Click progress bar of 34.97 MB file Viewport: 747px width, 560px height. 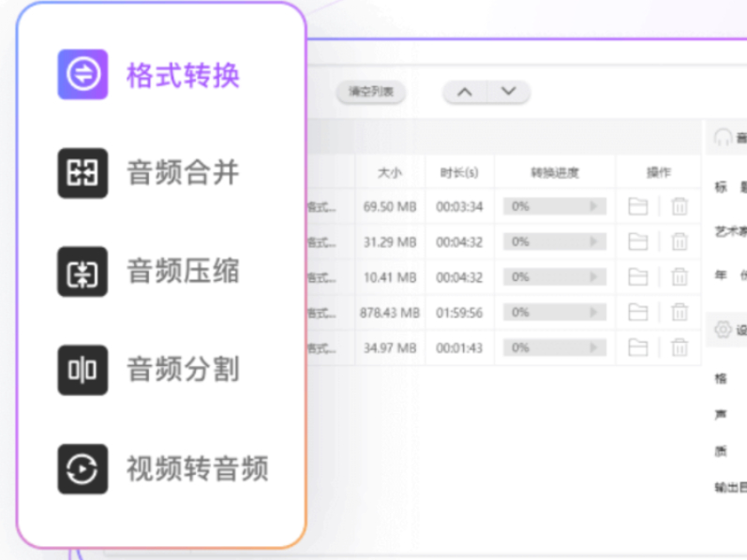pos(555,347)
